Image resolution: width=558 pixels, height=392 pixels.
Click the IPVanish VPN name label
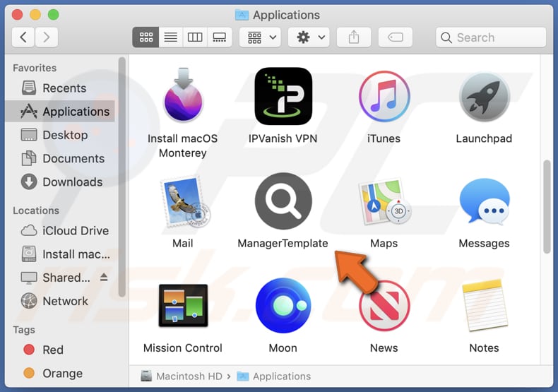coord(283,138)
